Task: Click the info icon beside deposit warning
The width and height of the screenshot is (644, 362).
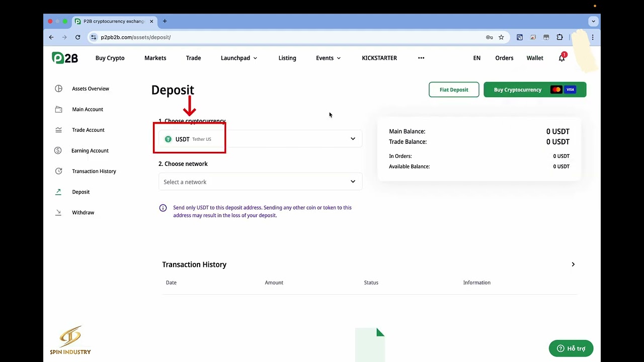Action: tap(163, 208)
